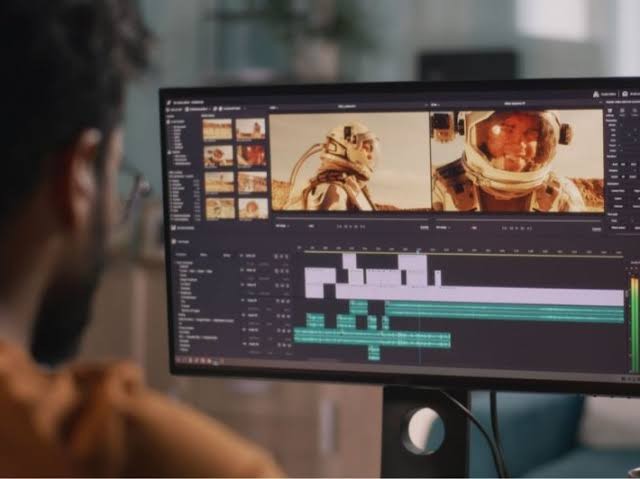This screenshot has height=479, width=640.
Task: Select the small teal clip on the lowest audio track
Action: [374, 353]
